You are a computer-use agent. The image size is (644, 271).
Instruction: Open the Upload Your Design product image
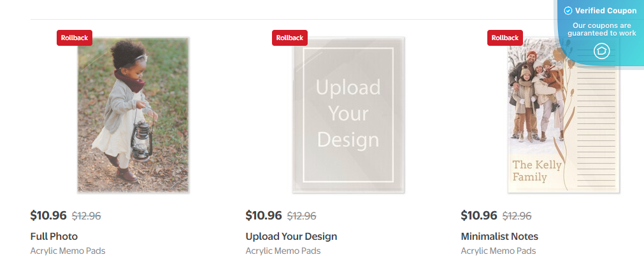click(x=348, y=115)
